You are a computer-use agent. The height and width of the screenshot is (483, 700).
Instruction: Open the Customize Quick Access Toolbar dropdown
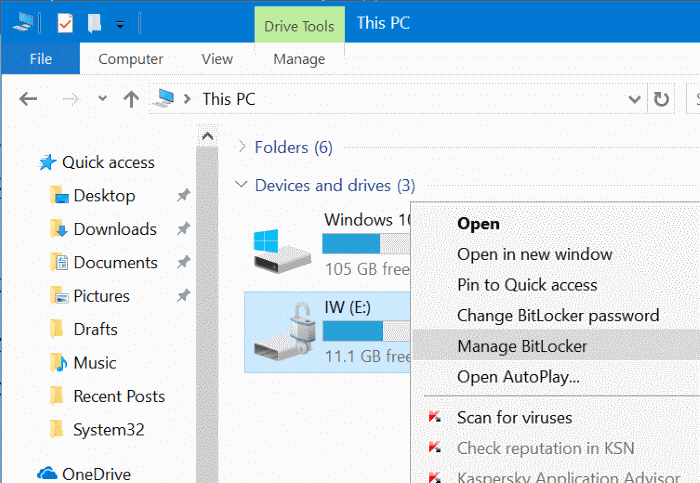(120, 22)
